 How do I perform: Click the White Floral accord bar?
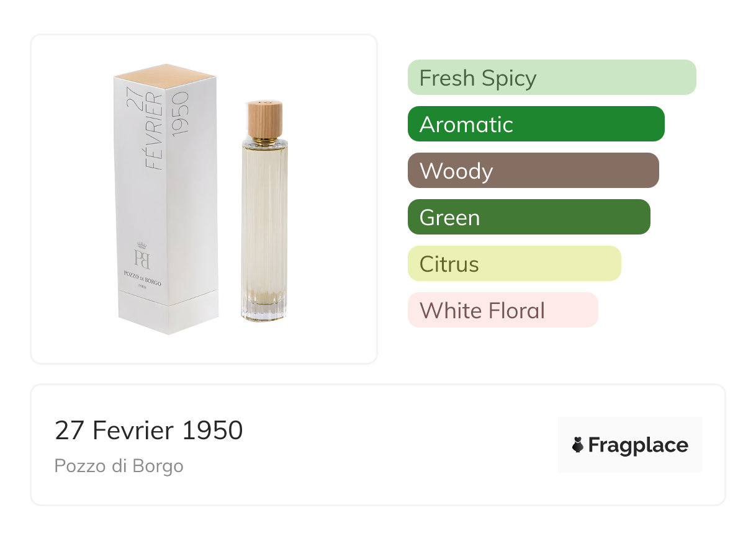502,310
